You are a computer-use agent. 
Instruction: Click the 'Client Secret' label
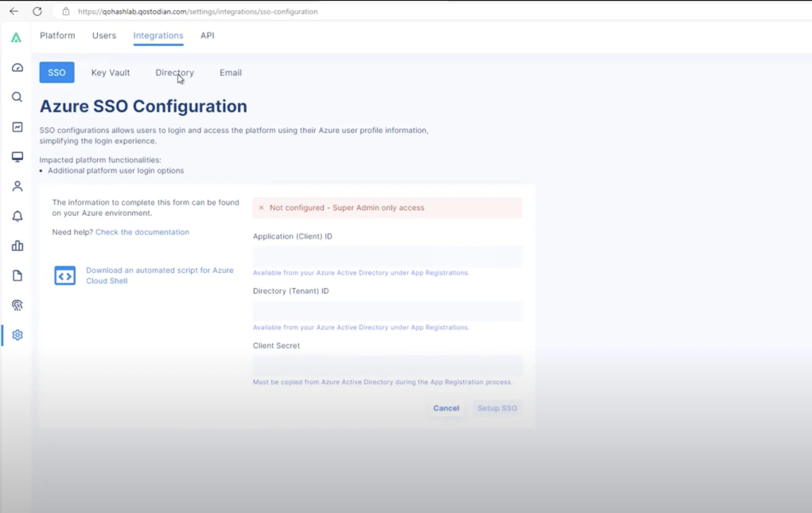click(276, 346)
